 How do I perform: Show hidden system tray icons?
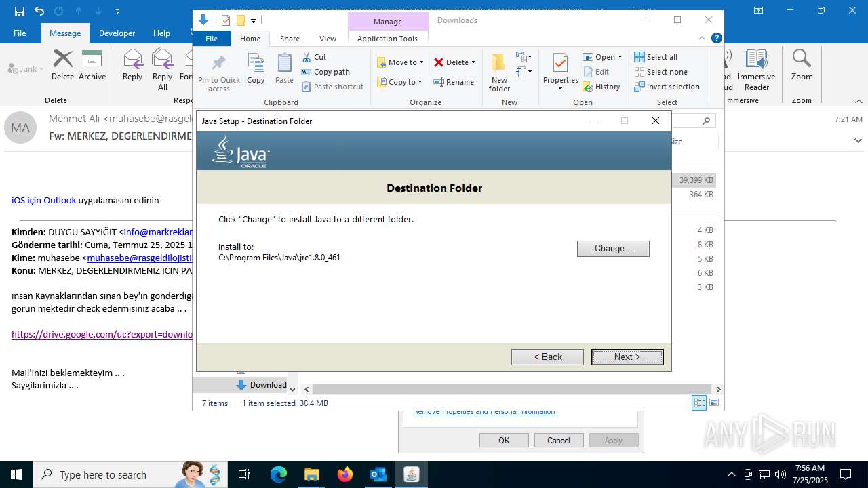click(731, 474)
